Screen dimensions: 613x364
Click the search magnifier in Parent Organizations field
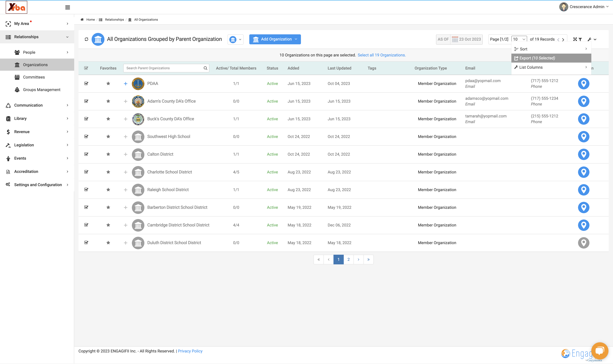pos(205,68)
